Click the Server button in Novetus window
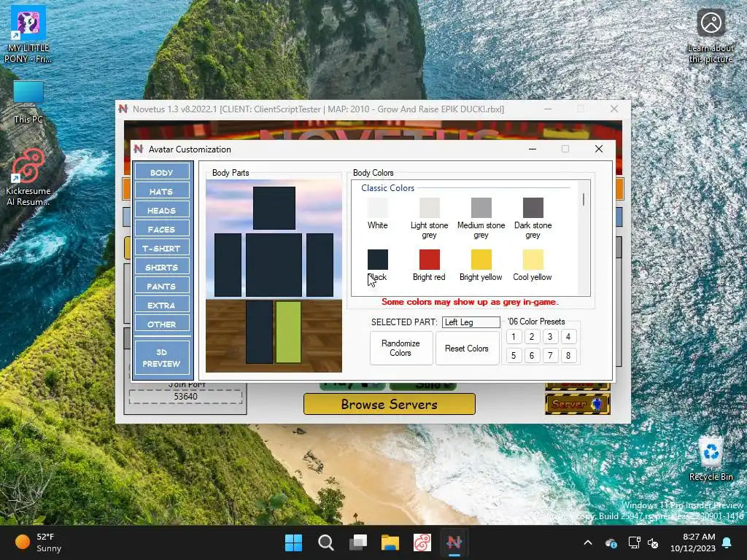This screenshot has height=560, width=747. coord(578,404)
